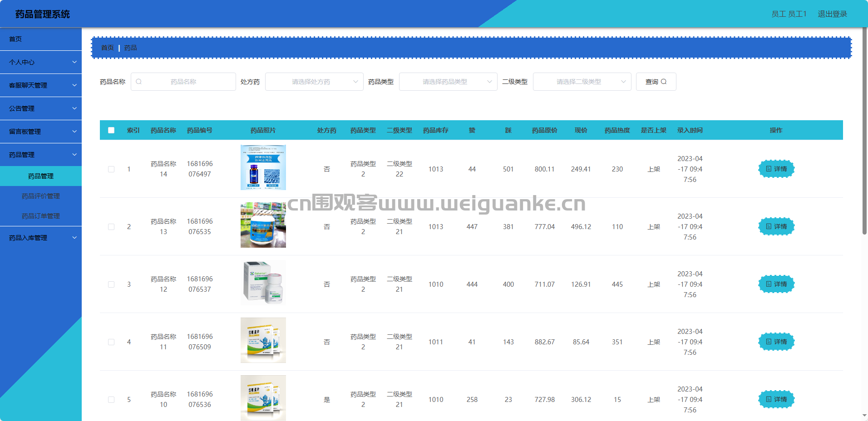Click the document icon in row 3 详情 button

769,284
